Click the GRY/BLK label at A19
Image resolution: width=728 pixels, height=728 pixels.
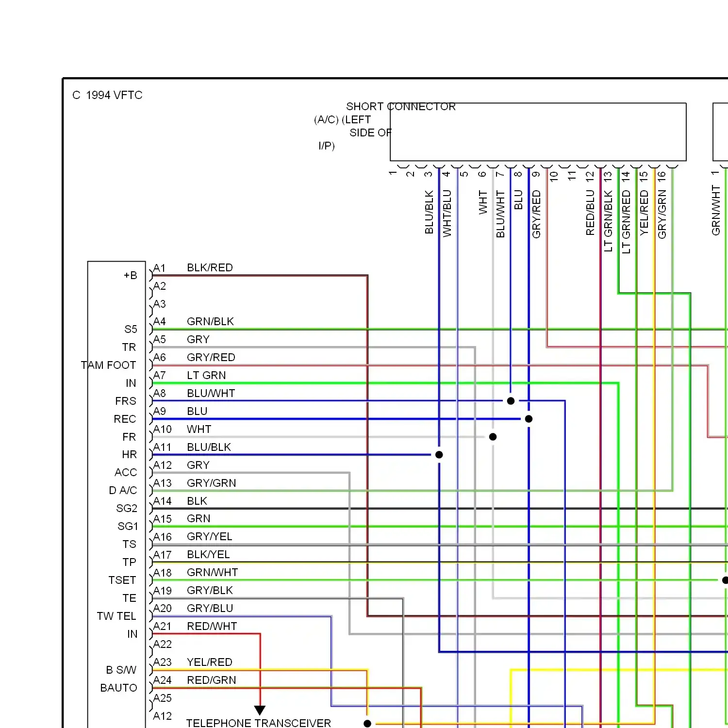pos(210,591)
